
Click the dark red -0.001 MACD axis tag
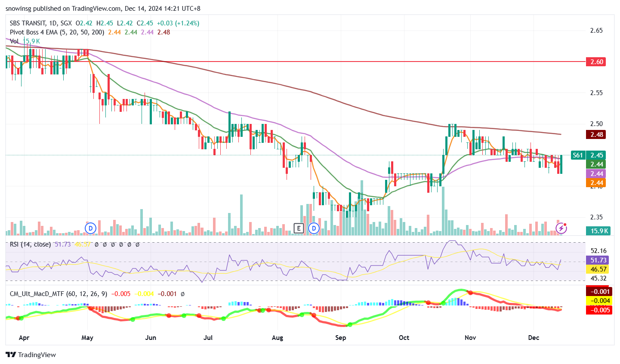[x=599, y=291]
